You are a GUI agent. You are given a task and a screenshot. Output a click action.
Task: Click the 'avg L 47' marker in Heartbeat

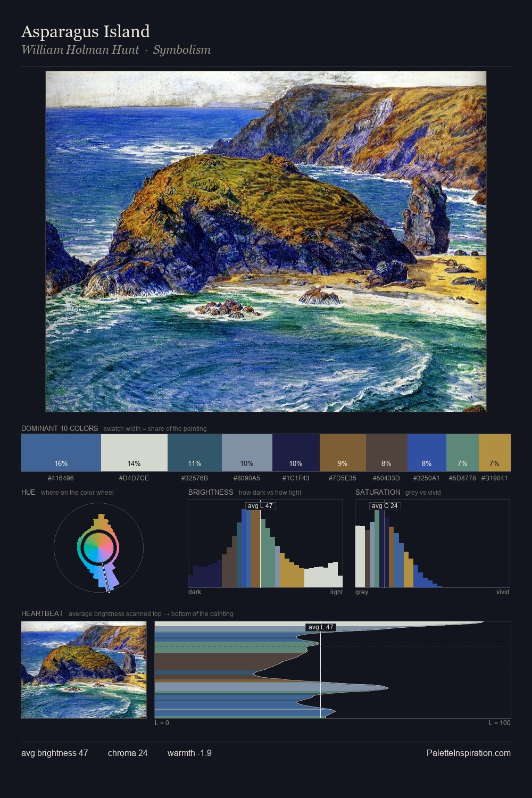click(x=321, y=627)
